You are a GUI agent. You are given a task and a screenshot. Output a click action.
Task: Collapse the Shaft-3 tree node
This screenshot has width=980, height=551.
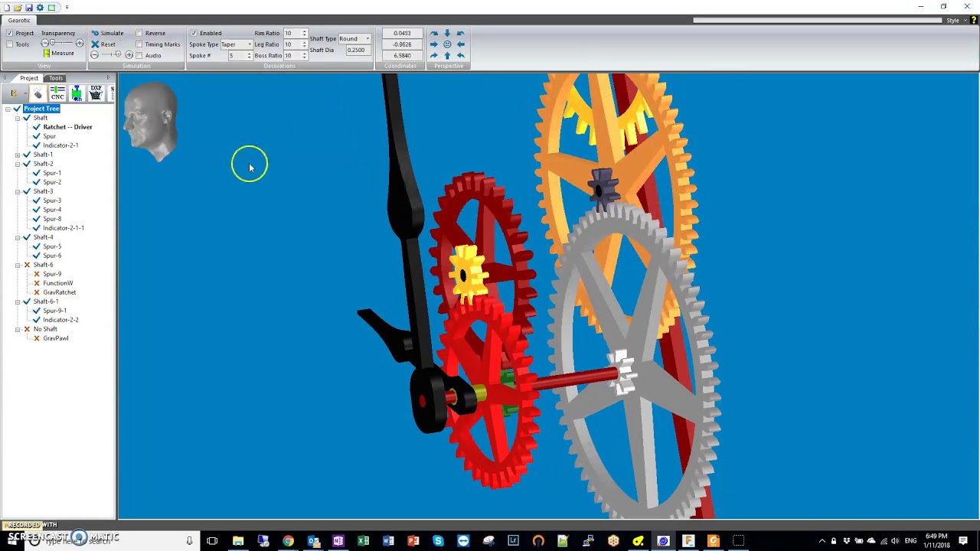18,191
